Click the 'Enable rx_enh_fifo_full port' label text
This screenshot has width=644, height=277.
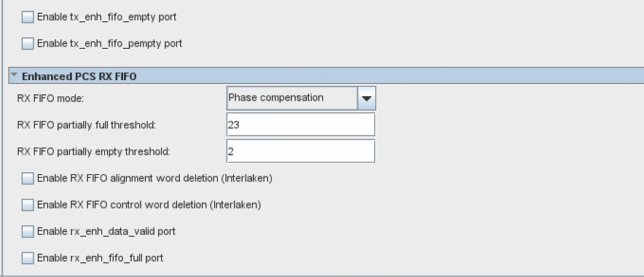click(101, 258)
